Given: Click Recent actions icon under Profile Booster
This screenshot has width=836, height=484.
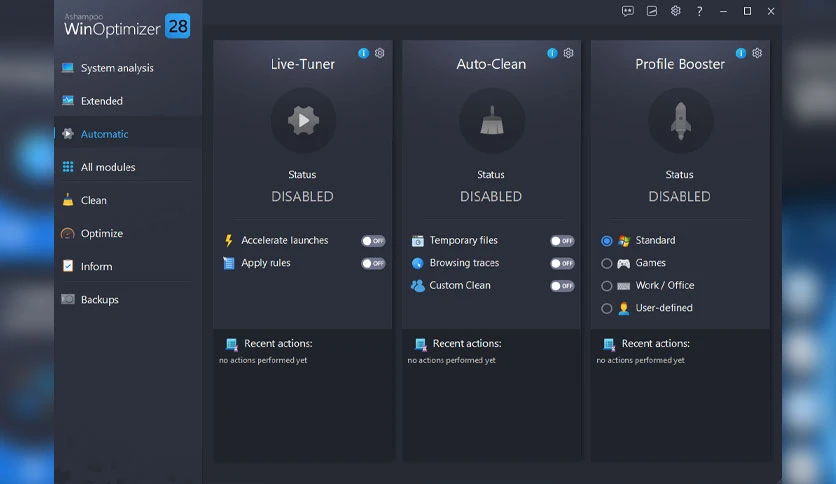Looking at the screenshot, I should [609, 344].
